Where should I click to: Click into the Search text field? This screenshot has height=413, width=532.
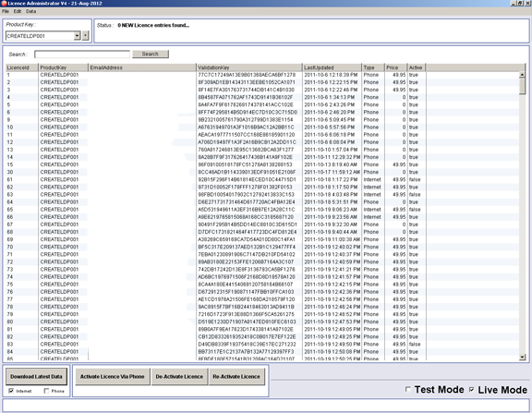pyautogui.click(x=82, y=55)
